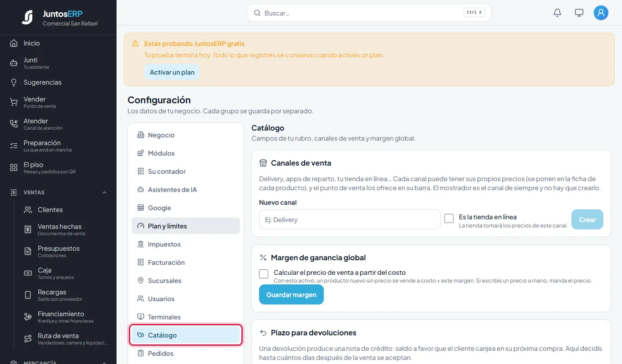Focus the Buscar search field
Screen dimensions: 622x364
pyautogui.click(x=369, y=13)
